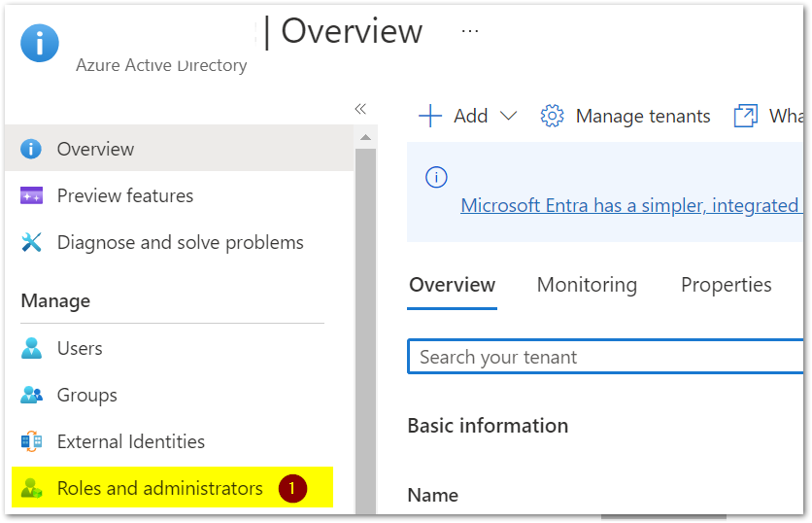Open External Identities
The image size is (812, 523).
[x=131, y=441]
